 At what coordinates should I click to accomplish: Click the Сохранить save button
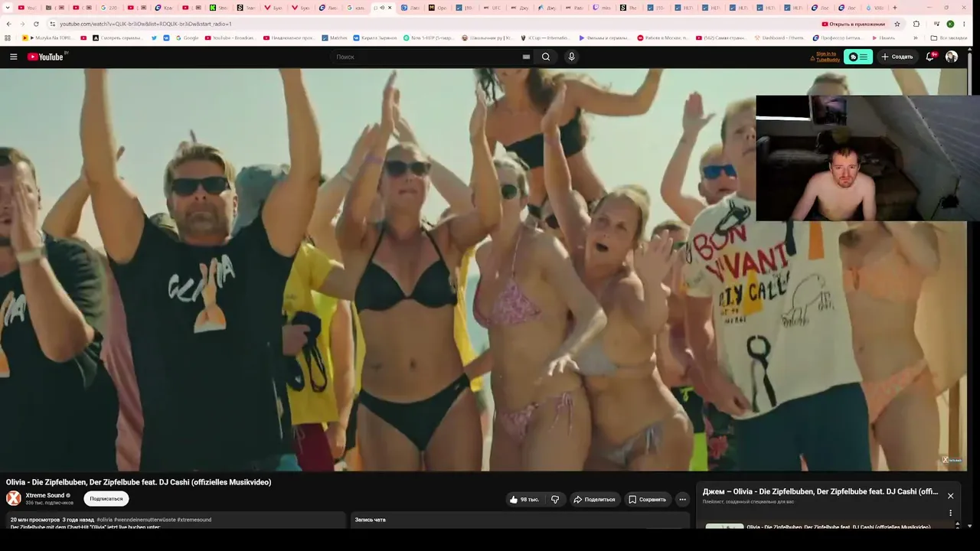[x=648, y=499]
